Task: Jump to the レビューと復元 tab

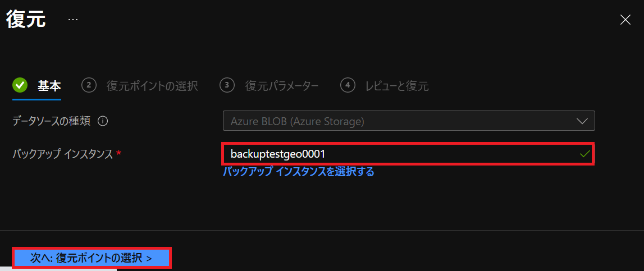Action: [x=397, y=86]
